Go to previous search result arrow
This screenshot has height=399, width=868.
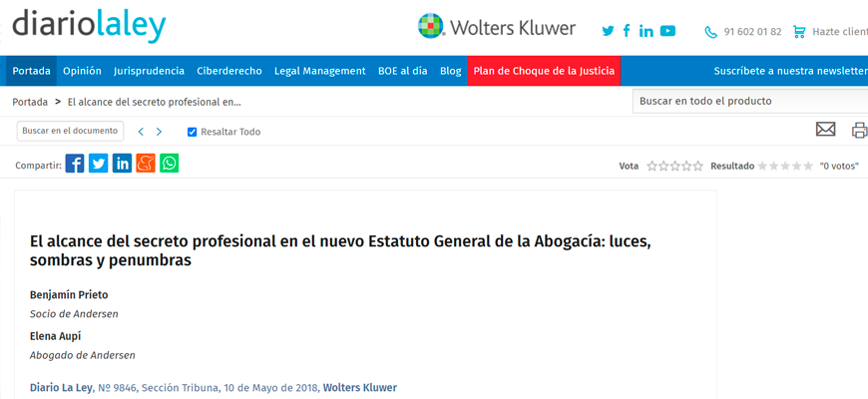pyautogui.click(x=141, y=132)
